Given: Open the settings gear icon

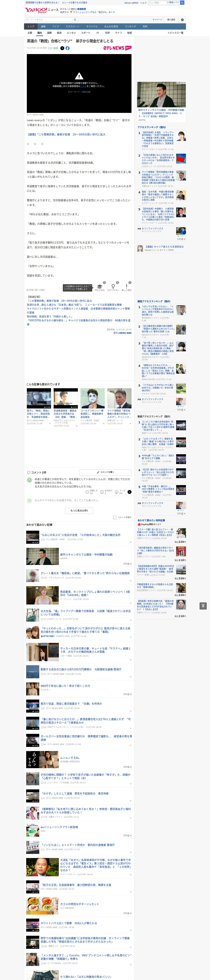Looking at the screenshot, I should tap(182, 20).
